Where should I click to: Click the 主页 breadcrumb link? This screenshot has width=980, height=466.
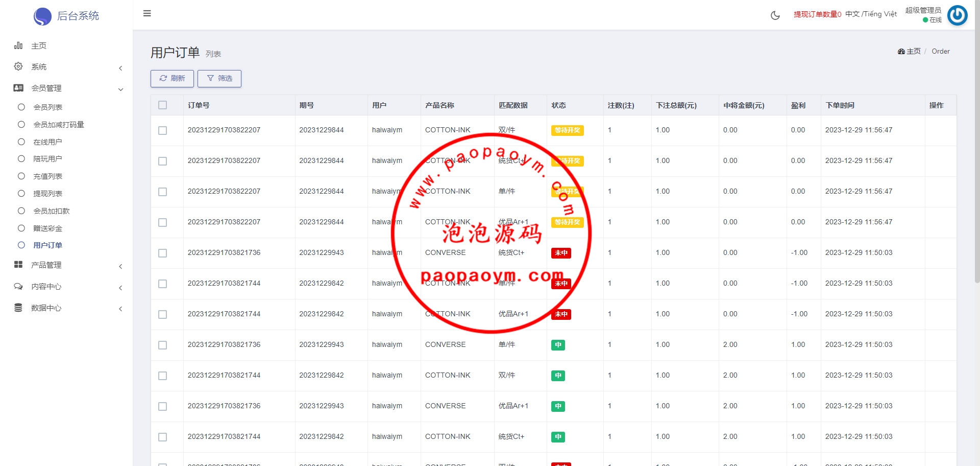pyautogui.click(x=913, y=51)
